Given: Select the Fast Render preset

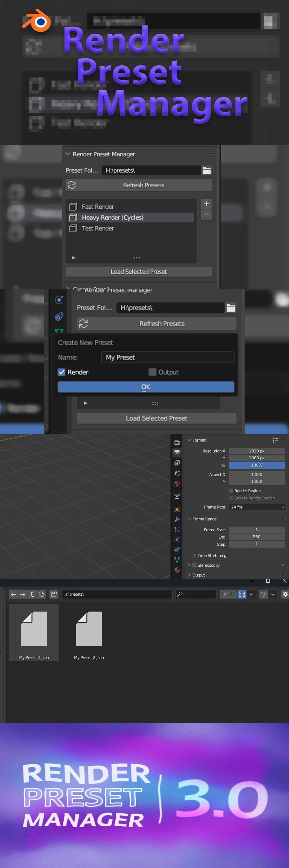Looking at the screenshot, I should point(131,207).
